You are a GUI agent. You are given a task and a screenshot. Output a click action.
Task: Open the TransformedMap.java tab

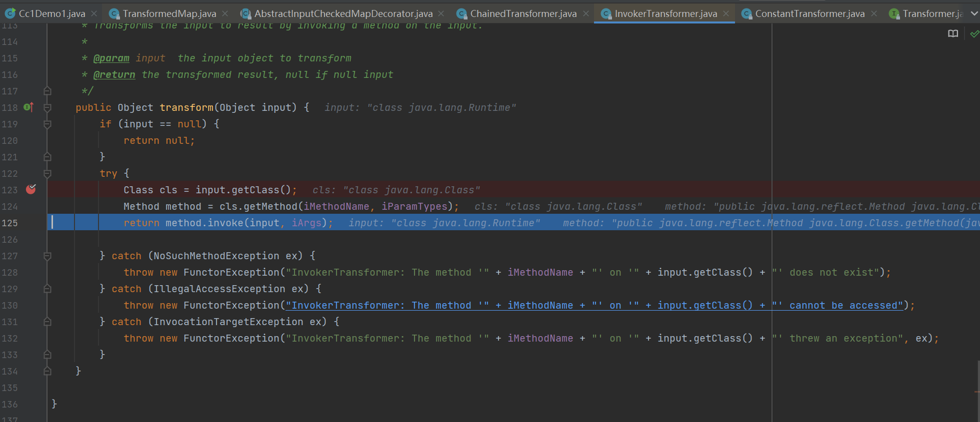[x=169, y=13]
